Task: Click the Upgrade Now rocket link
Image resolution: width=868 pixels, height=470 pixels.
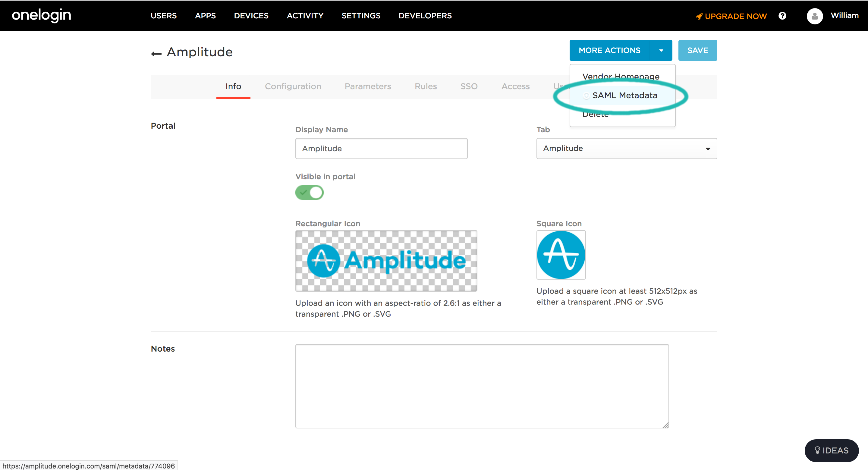Action: click(731, 16)
